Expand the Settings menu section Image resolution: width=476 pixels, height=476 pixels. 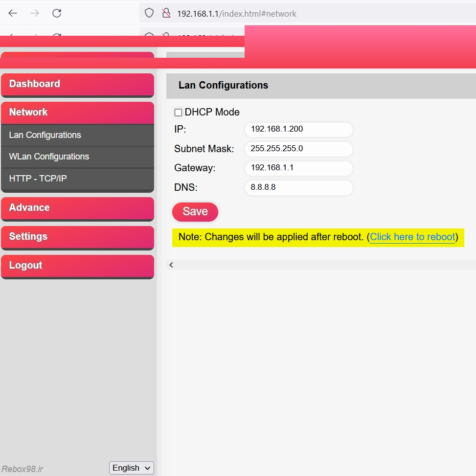pyautogui.click(x=77, y=237)
